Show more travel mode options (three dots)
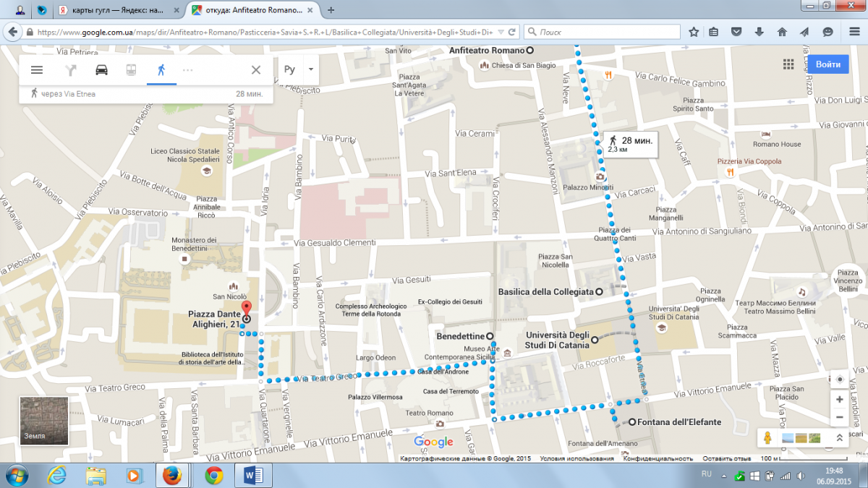Screen dimensions: 868x488 coord(188,70)
